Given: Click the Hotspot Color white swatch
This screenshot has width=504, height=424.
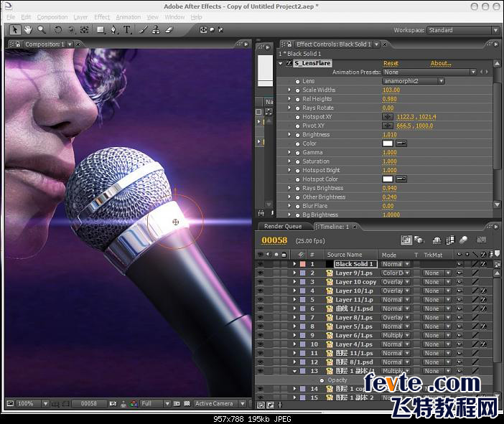Looking at the screenshot, I should point(388,179).
